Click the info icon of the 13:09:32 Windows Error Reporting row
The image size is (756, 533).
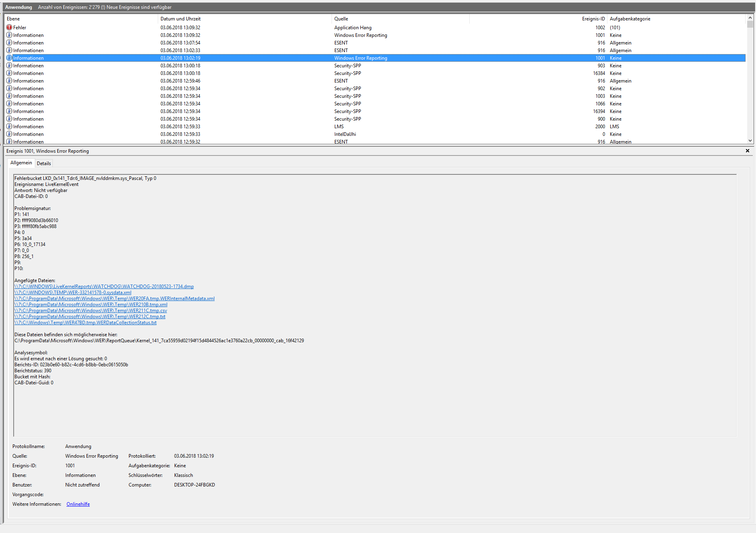pos(9,35)
